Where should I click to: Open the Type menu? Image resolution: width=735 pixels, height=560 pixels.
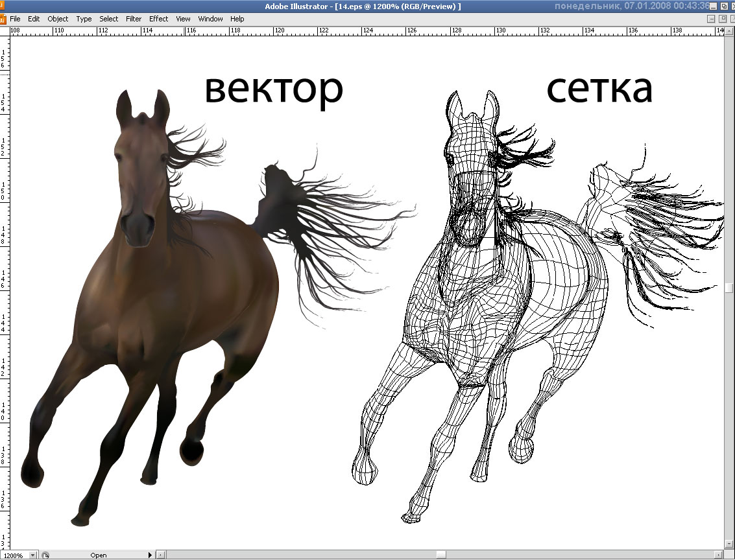coord(84,19)
